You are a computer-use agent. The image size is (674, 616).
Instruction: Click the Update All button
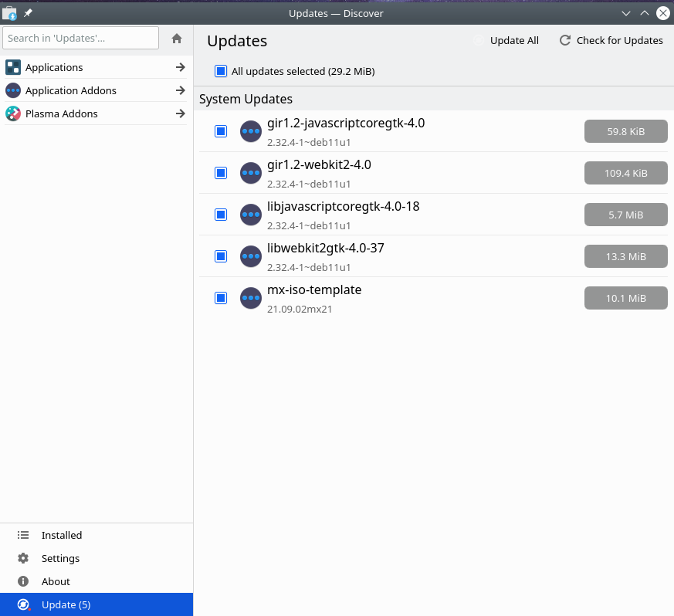click(x=506, y=40)
